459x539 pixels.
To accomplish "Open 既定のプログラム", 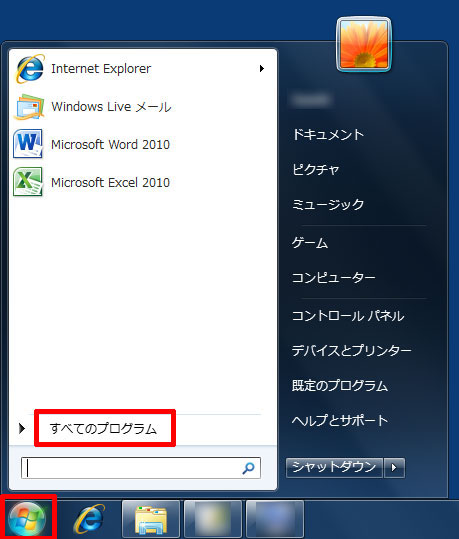I will point(340,385).
